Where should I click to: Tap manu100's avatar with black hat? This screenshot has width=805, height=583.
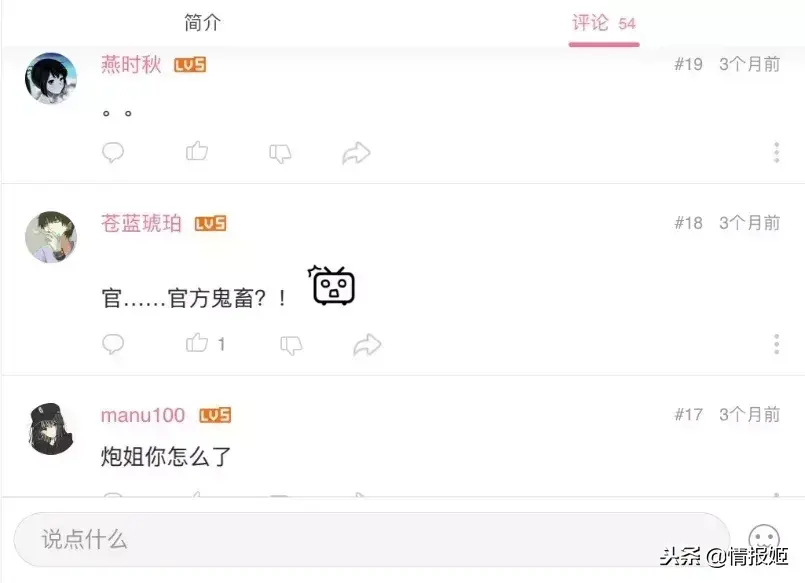[x=51, y=429]
